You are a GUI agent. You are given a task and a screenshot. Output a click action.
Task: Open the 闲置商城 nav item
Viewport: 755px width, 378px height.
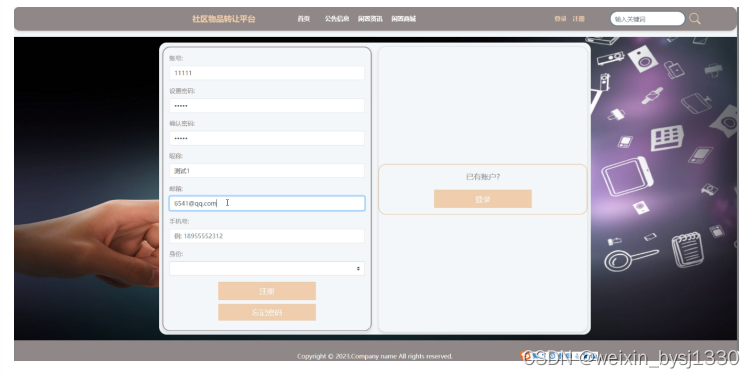[404, 19]
